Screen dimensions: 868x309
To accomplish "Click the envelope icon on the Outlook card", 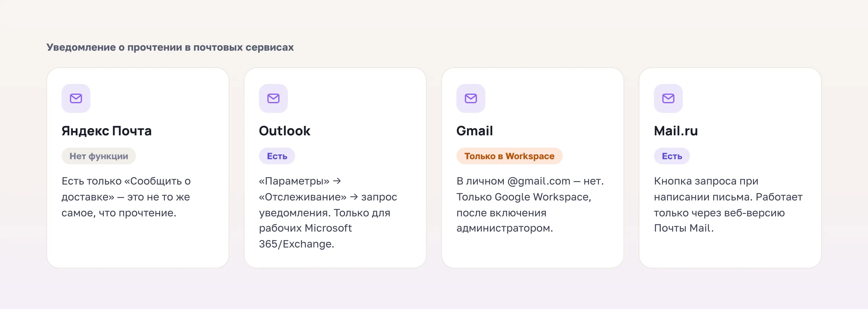I will 273,98.
